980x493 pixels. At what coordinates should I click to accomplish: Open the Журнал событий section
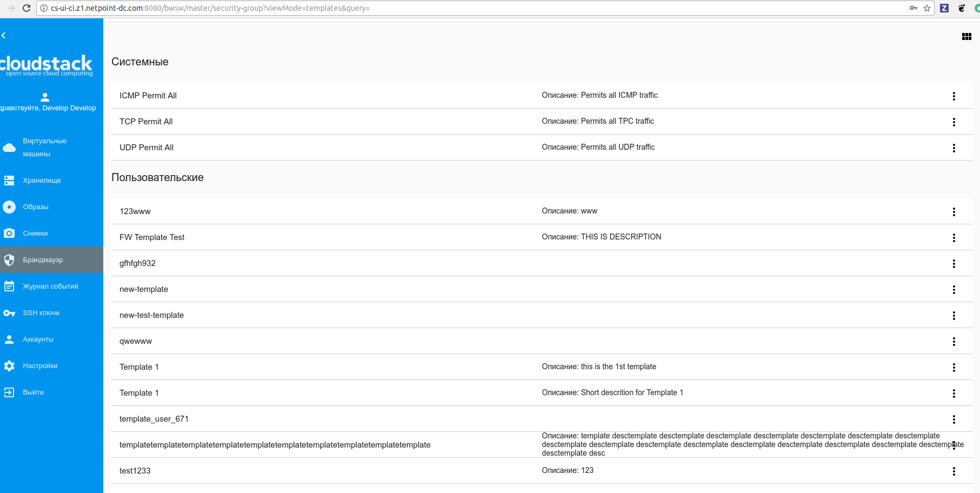click(50, 286)
